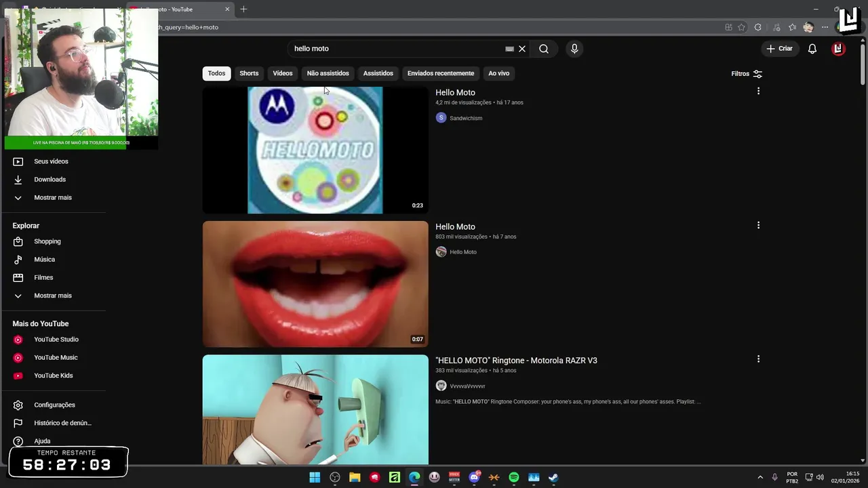Click the browser address bar
868x488 pixels.
[x=434, y=28]
